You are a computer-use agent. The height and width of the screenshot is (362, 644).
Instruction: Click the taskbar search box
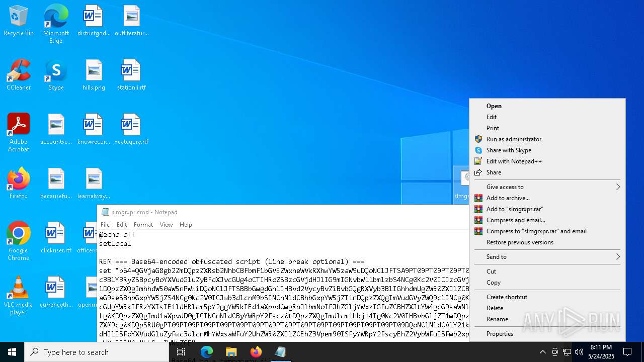(x=97, y=352)
